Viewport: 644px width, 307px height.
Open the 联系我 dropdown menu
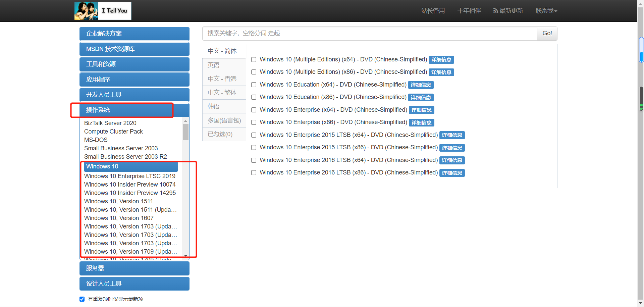[x=546, y=10]
